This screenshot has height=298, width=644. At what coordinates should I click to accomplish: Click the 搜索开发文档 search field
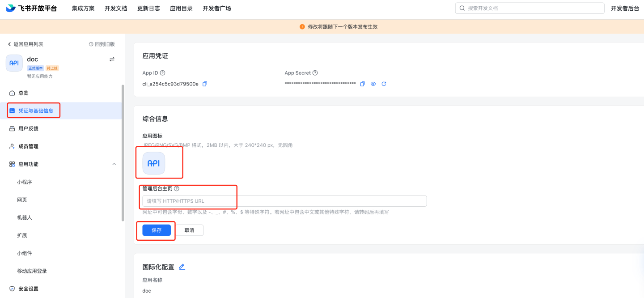click(530, 8)
